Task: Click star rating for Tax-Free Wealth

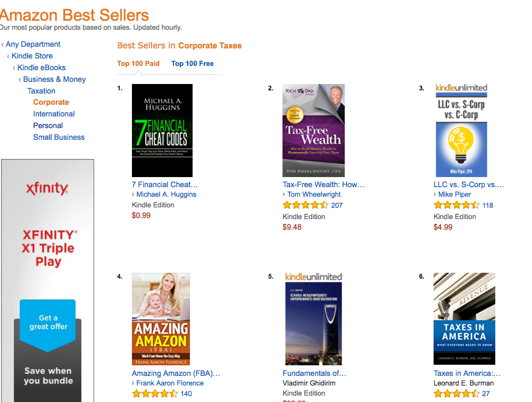Action: pyautogui.click(x=305, y=205)
